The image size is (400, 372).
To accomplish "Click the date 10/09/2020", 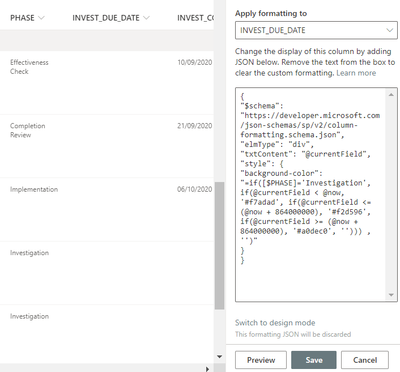I will [x=195, y=62].
